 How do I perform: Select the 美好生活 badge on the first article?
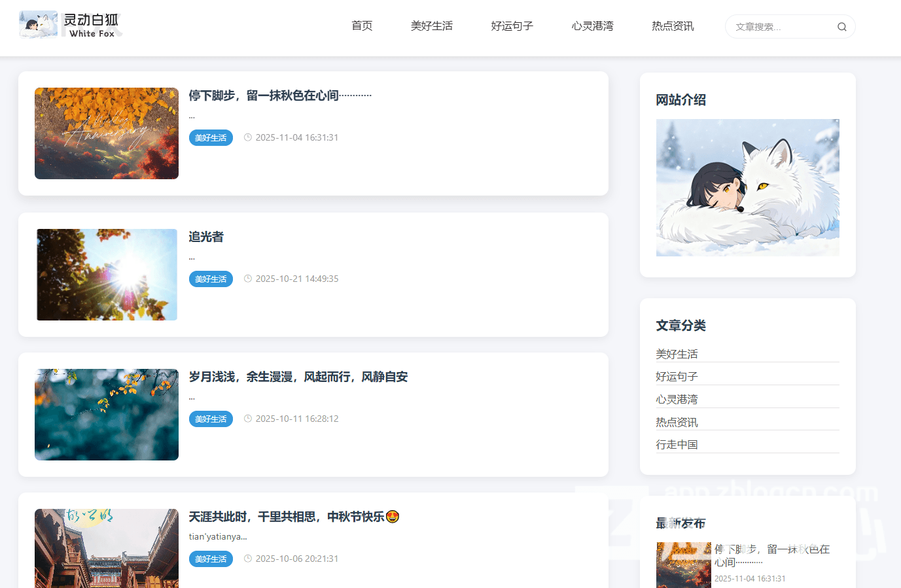pos(211,137)
